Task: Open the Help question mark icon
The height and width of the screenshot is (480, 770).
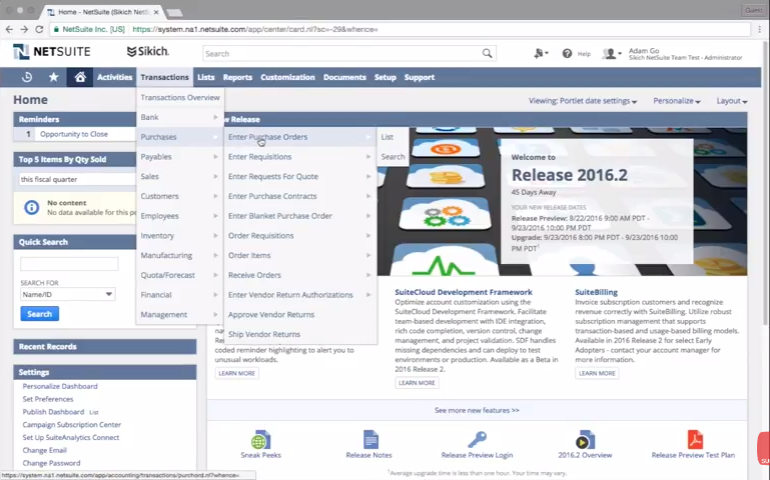Action: click(x=567, y=53)
